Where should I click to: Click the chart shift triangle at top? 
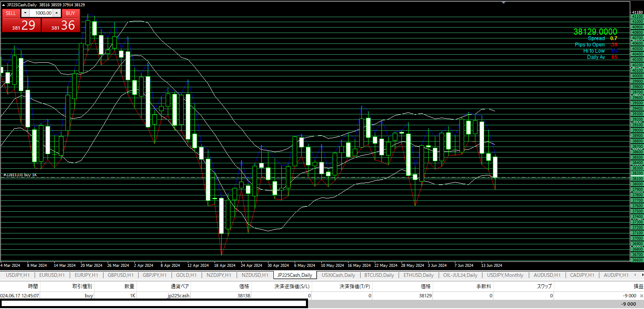tap(503, 3)
